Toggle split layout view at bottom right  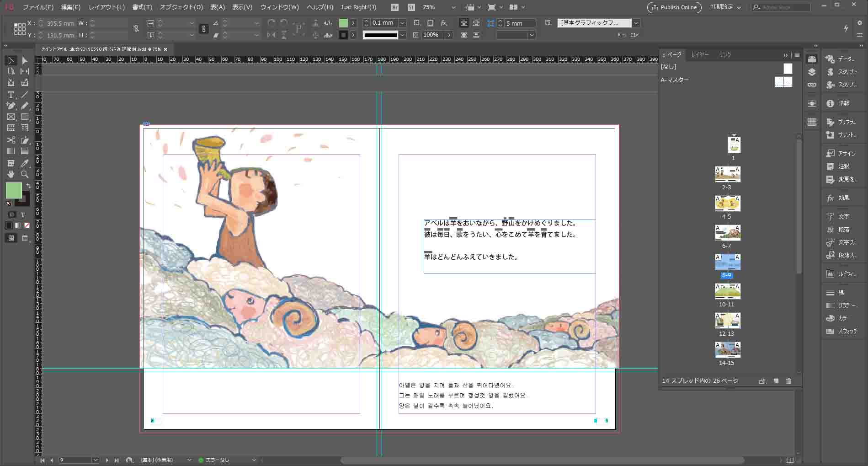(x=790, y=460)
